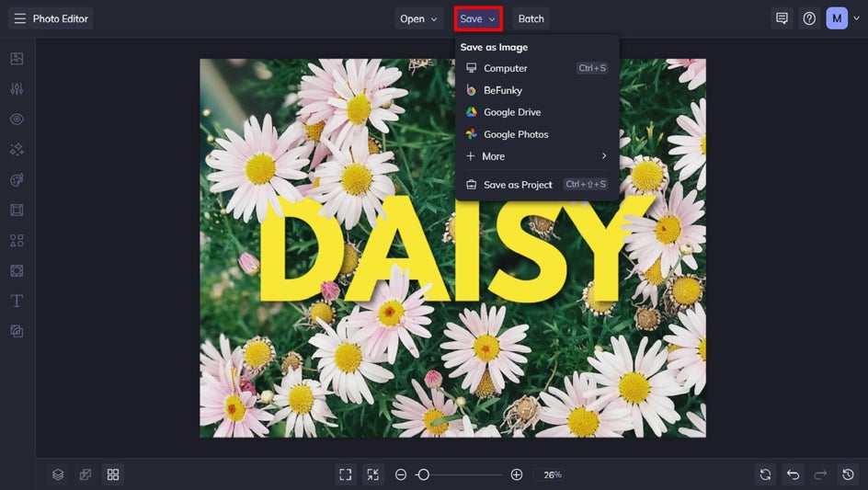Click the undo arrow icon
The width and height of the screenshot is (868, 490).
794,474
